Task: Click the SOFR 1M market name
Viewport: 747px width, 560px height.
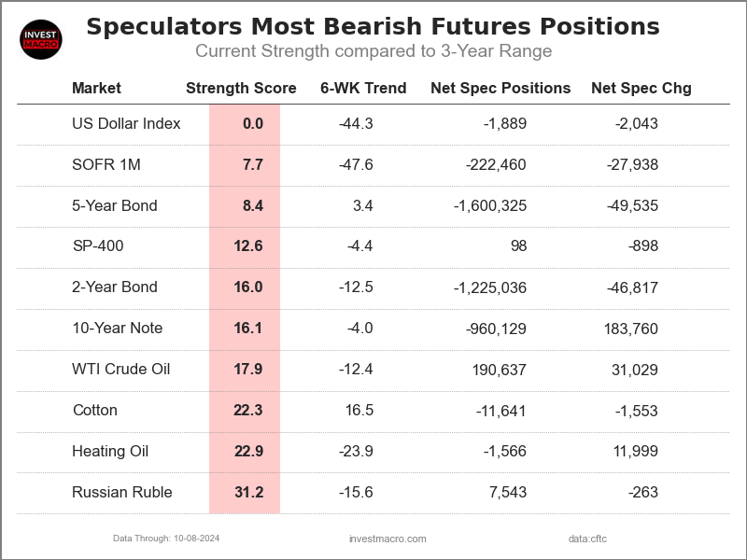Action: (x=106, y=165)
